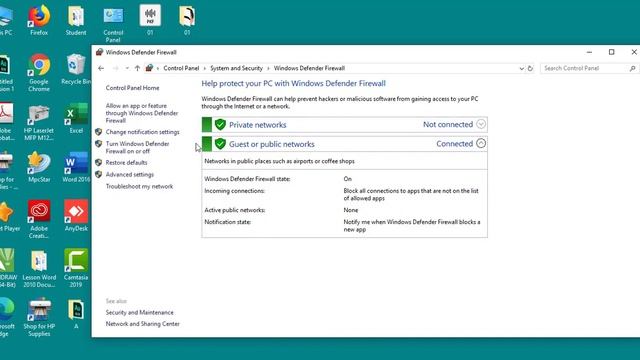Viewport: 640px width, 360px height.
Task: Open Network and Sharing Center link
Action: coord(142,324)
